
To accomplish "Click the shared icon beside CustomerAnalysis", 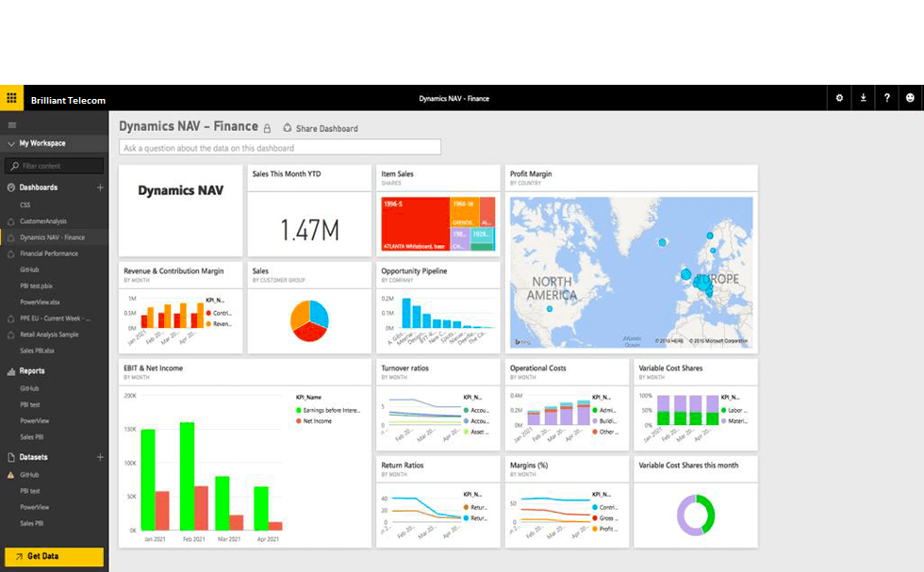I will 10,221.
